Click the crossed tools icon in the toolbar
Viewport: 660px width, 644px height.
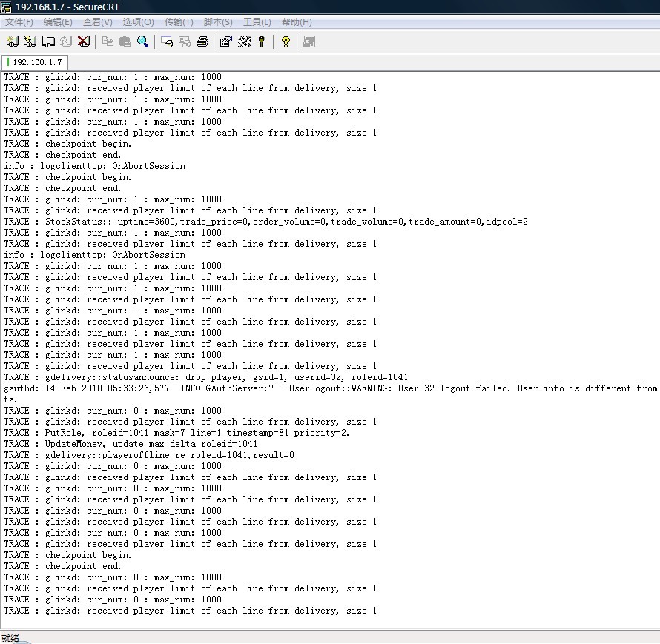point(244,42)
